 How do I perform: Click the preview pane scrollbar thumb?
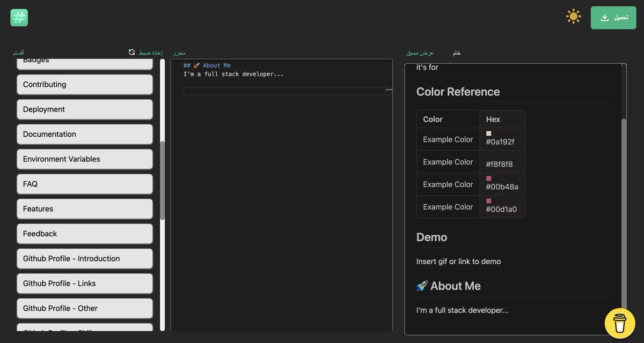pos(624,214)
